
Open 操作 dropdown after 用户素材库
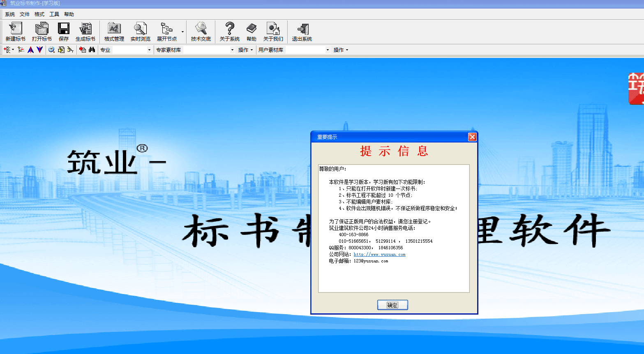pos(341,50)
